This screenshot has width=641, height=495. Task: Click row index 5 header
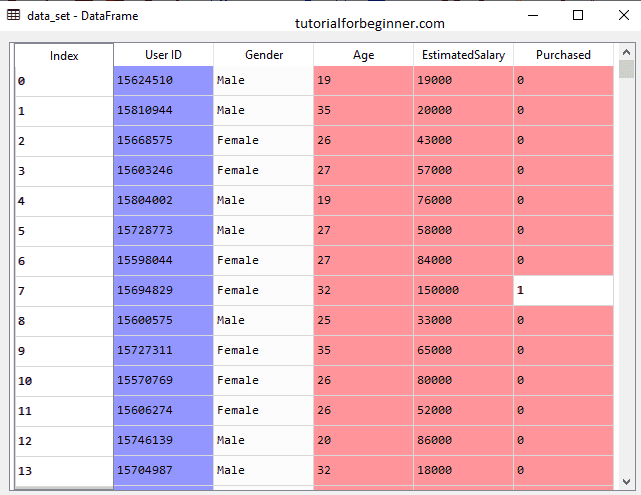(x=64, y=231)
